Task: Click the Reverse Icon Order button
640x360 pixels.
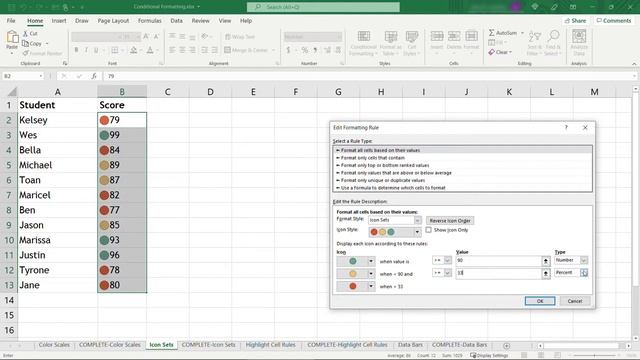Action: point(450,220)
